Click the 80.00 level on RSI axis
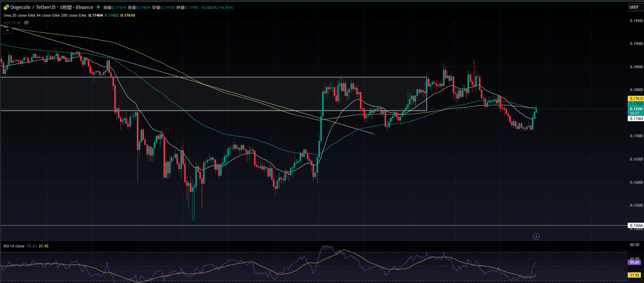The height and width of the screenshot is (283, 644). [634, 245]
